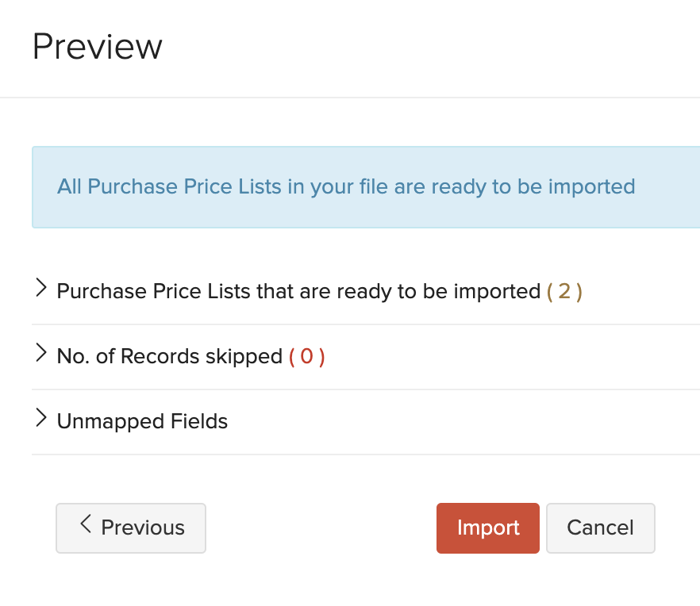
Task: Go back using the Previous button
Action: 130,527
